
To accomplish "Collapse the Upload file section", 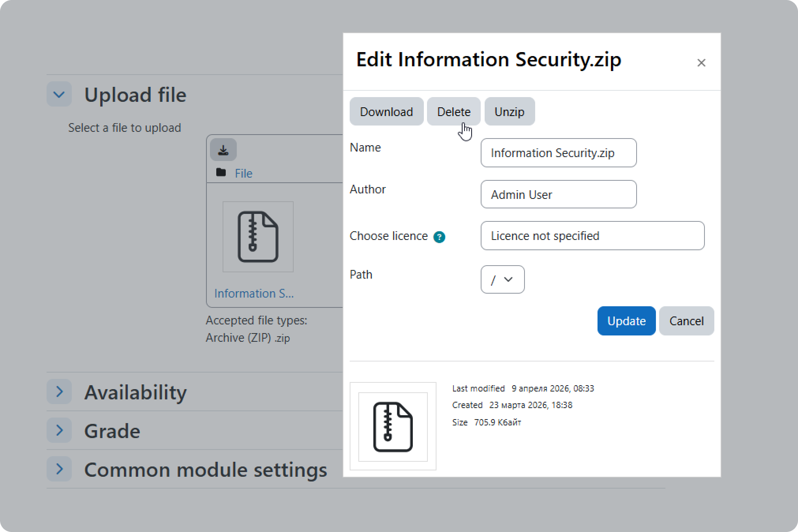I will tap(59, 94).
